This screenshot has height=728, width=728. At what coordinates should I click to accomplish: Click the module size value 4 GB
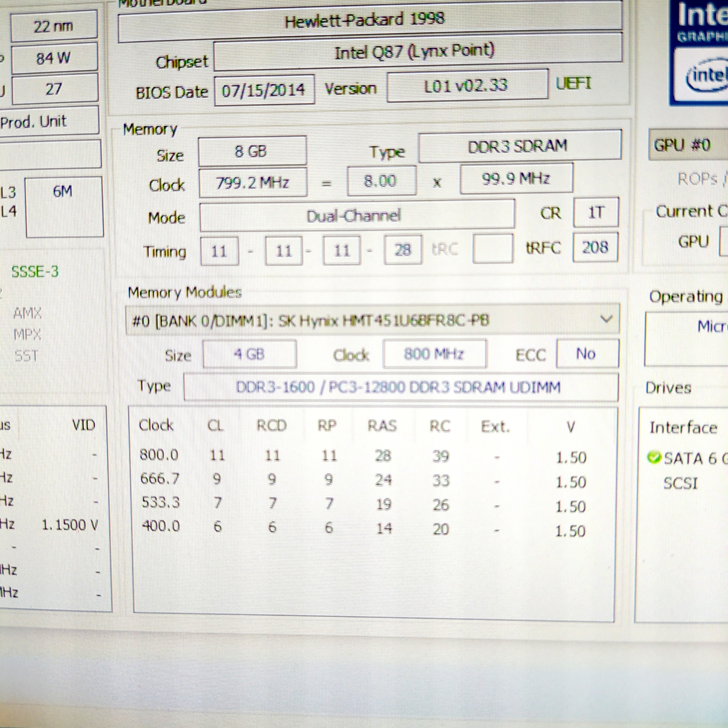pyautogui.click(x=249, y=354)
